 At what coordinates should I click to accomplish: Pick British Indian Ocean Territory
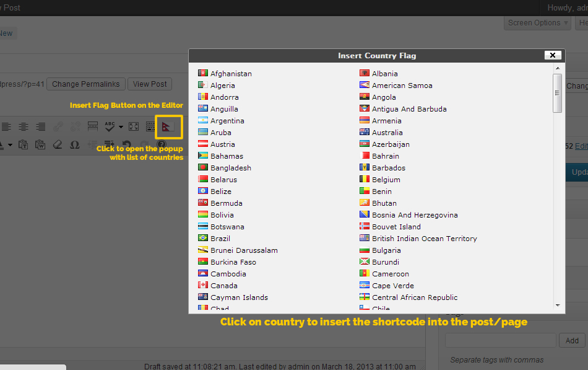[x=425, y=239]
